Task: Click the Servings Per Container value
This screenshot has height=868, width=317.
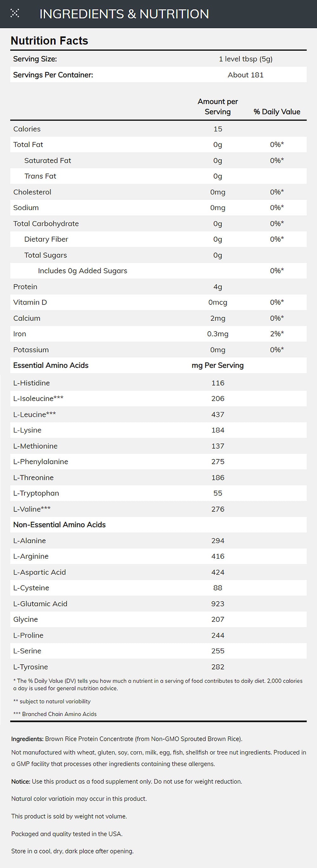Action: point(245,75)
